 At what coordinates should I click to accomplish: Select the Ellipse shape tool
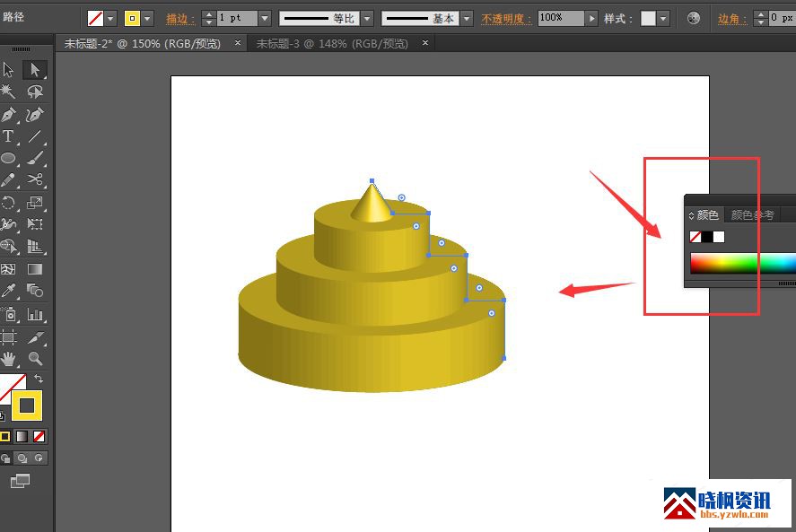(x=8, y=159)
